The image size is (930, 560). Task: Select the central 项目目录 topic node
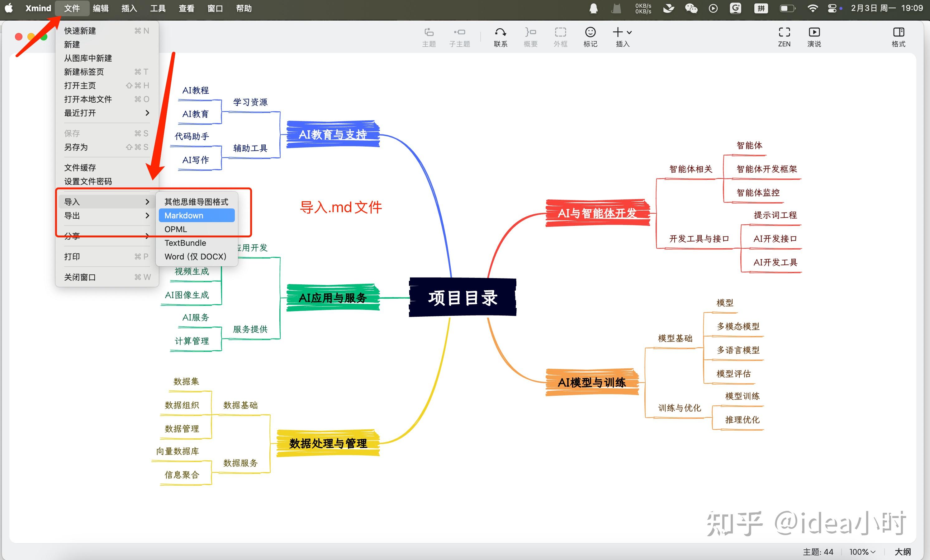pos(463,297)
